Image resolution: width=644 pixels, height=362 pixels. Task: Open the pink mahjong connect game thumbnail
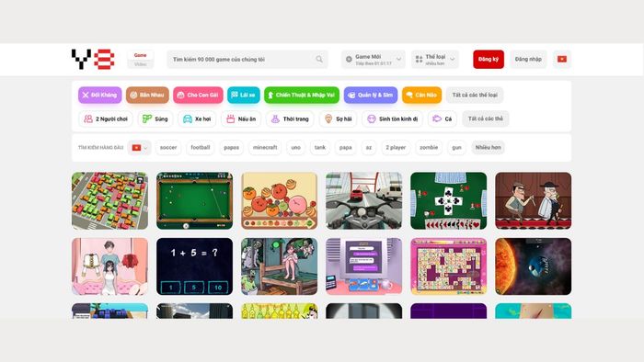(449, 266)
